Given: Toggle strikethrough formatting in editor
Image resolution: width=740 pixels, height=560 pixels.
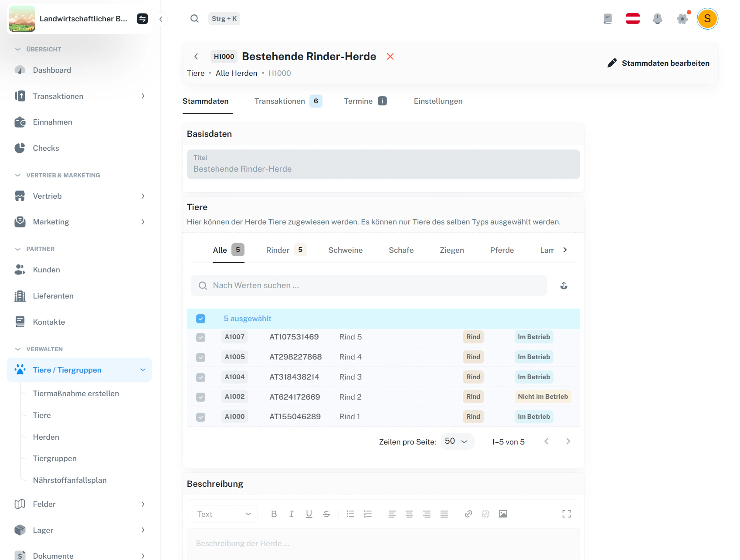Looking at the screenshot, I should point(326,514).
